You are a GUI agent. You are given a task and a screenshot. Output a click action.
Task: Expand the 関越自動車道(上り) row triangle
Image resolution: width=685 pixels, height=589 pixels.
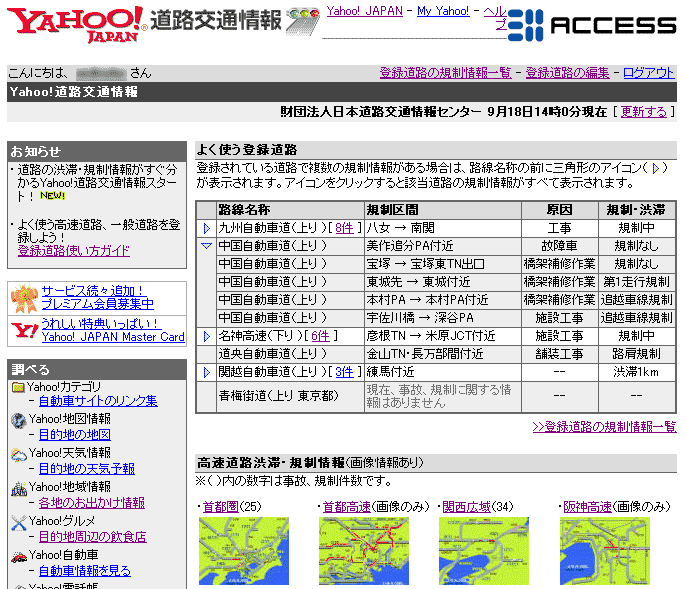(207, 372)
